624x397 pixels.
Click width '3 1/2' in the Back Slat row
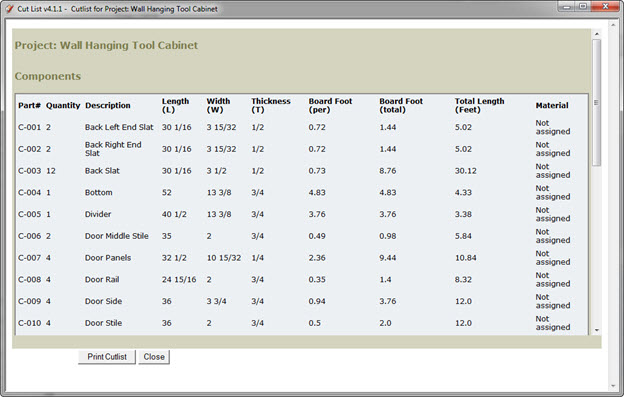pos(216,171)
